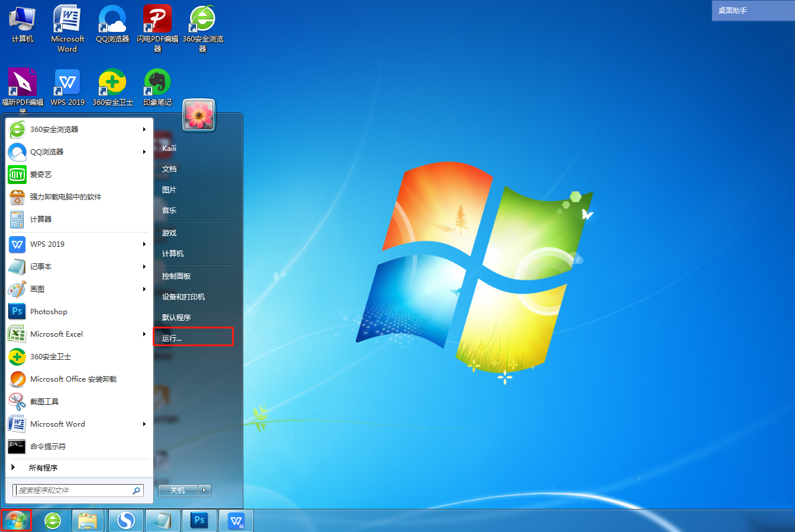
Task: Open 计算器 from the Start menu
Action: tap(79, 219)
